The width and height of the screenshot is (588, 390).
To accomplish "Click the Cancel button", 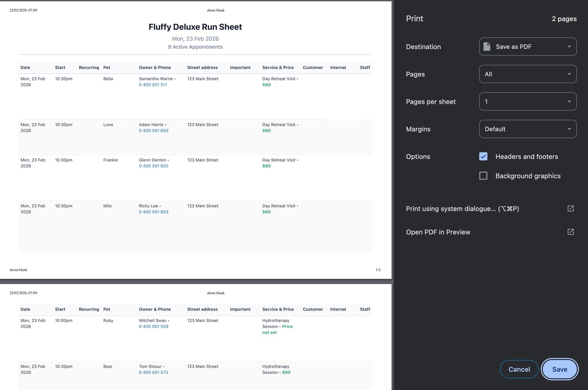I will pyautogui.click(x=519, y=369).
